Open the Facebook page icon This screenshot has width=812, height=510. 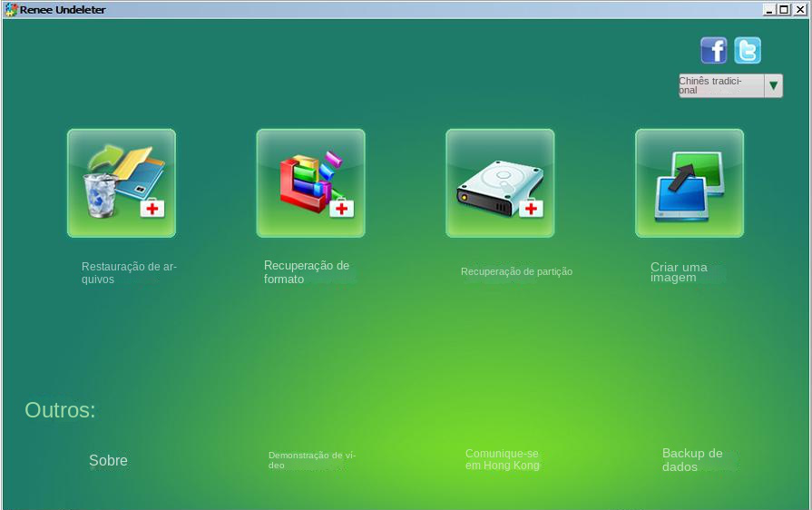click(x=714, y=50)
